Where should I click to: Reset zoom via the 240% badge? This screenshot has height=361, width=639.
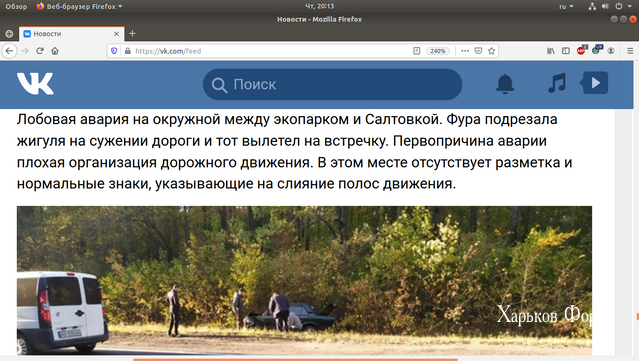(x=438, y=51)
